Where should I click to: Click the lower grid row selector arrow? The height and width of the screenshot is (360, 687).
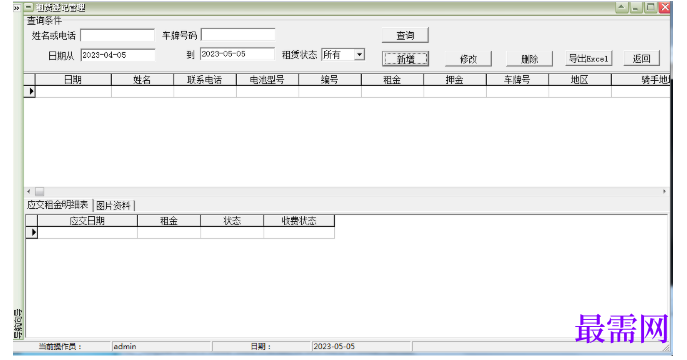(x=32, y=232)
